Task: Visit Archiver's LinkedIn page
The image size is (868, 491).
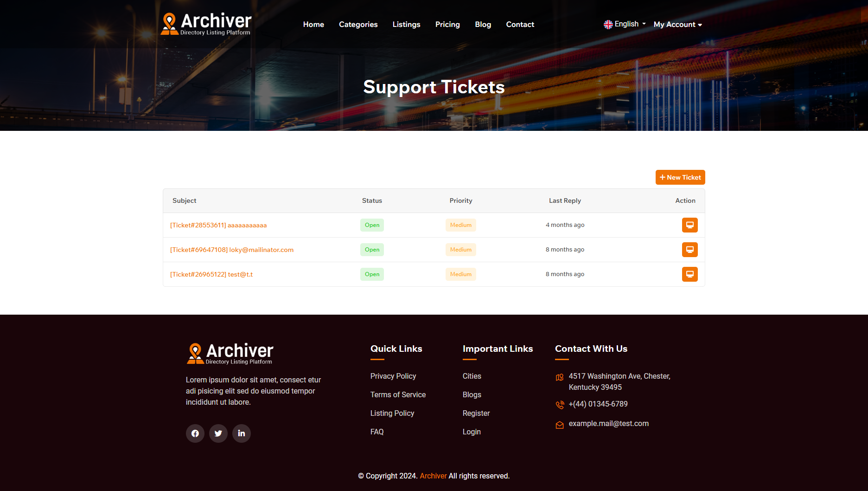Action: 241,433
